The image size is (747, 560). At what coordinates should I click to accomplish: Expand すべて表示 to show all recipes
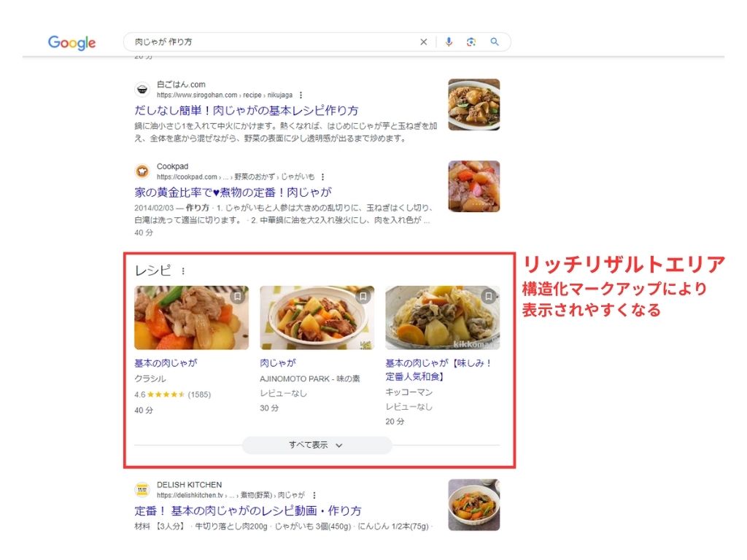(317, 444)
